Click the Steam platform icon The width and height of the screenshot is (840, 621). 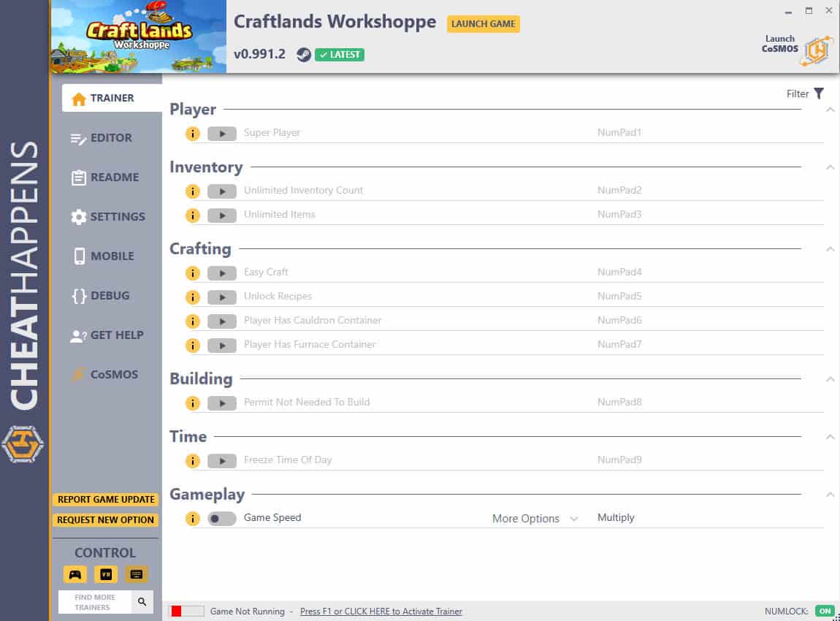click(304, 55)
